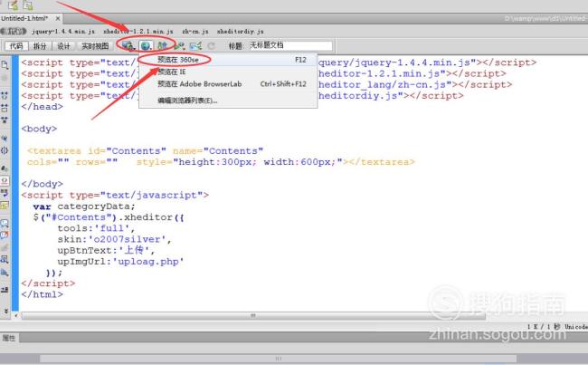Click the greyed Refresh design view icon

tap(211, 46)
